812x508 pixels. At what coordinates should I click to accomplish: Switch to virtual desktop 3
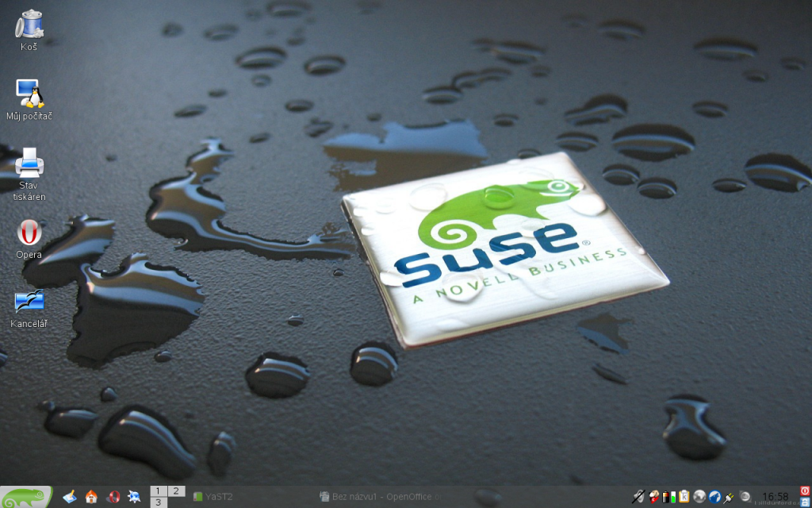tap(159, 502)
